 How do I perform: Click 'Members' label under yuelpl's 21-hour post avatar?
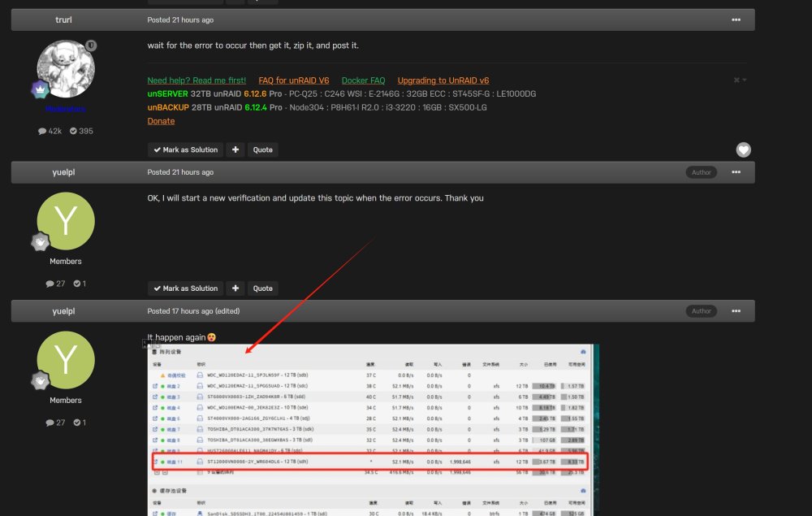coord(65,261)
